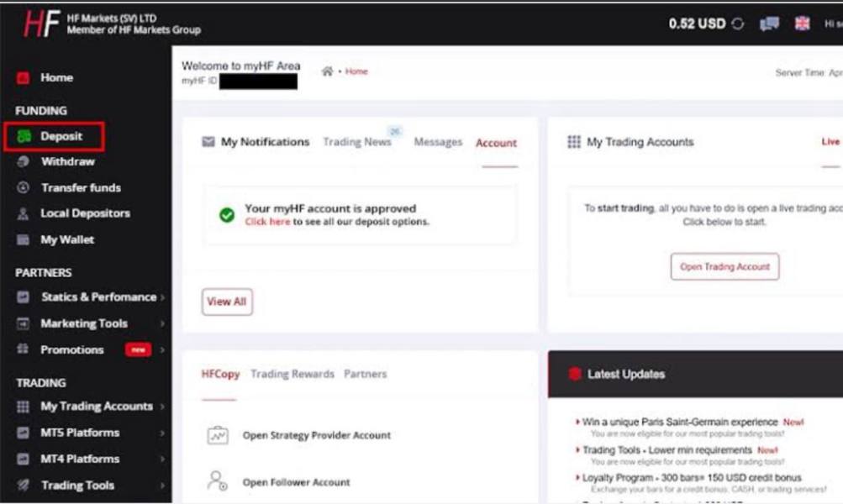
Task: Select the HFCopy tab
Action: pyautogui.click(x=220, y=374)
